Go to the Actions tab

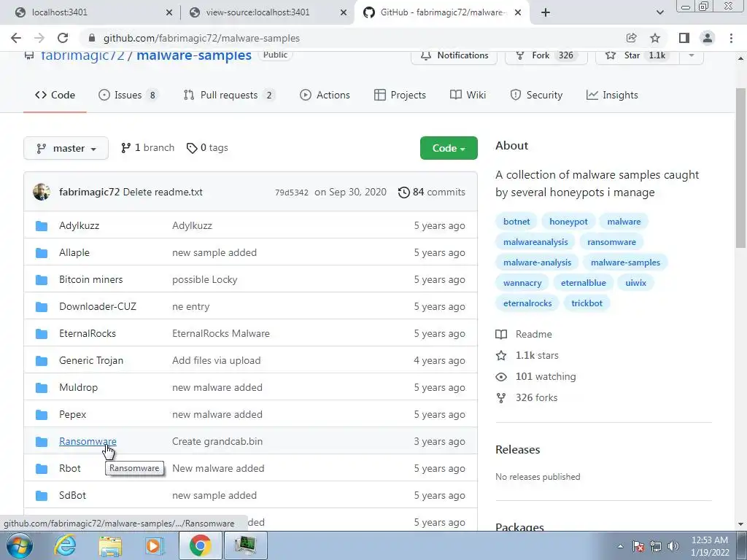(325, 96)
